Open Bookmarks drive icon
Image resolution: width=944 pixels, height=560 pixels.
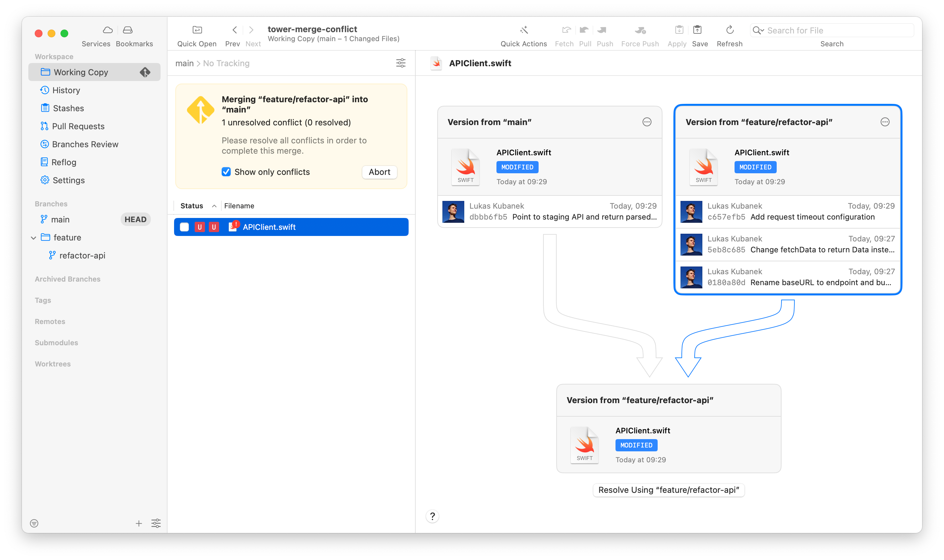pyautogui.click(x=128, y=30)
